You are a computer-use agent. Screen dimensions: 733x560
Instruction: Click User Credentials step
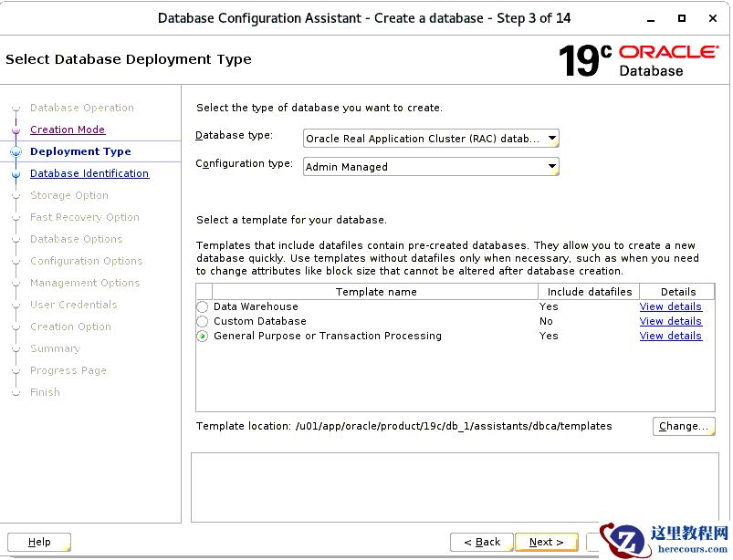pyautogui.click(x=73, y=305)
